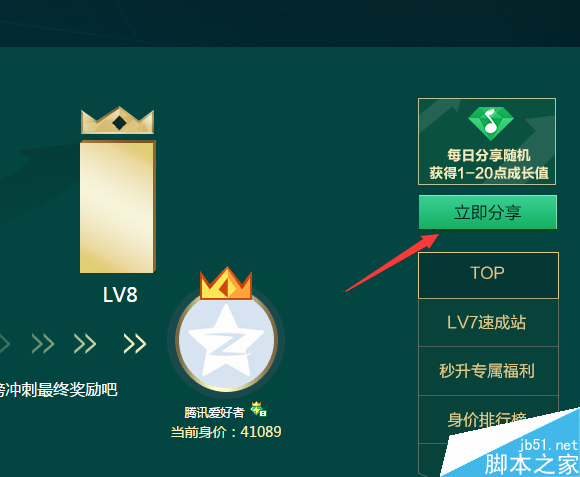Click the 腾讯爱好者 username
The height and width of the screenshot is (477, 580).
tap(214, 412)
